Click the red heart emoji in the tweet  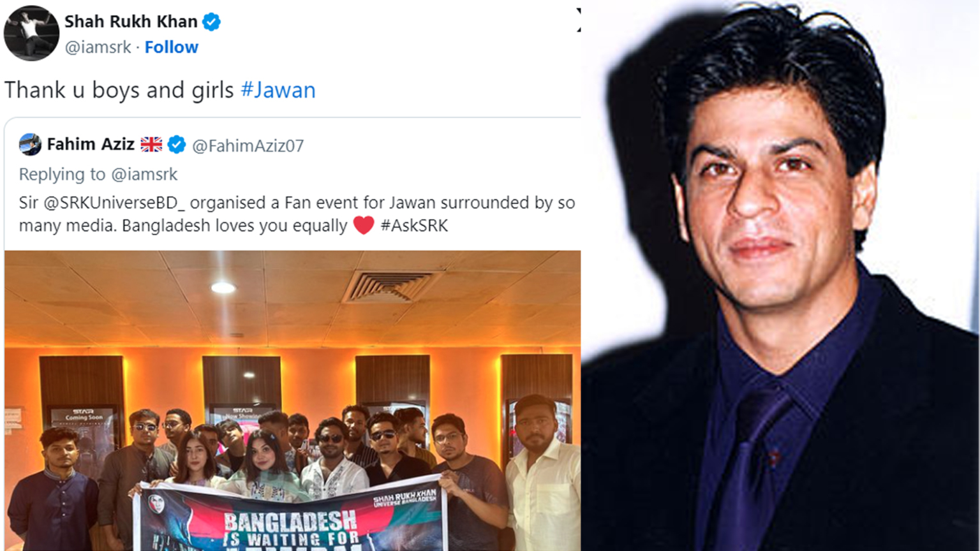(364, 225)
